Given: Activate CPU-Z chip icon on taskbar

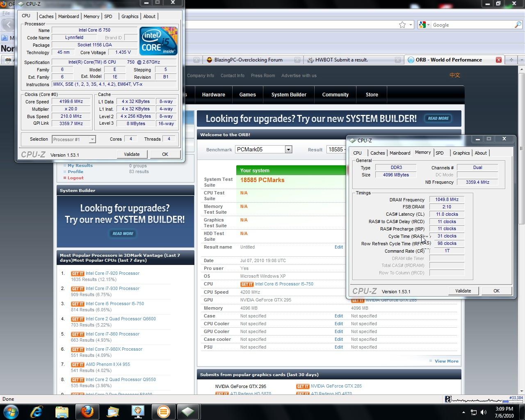Looking at the screenshot, I should pyautogui.click(x=188, y=411).
